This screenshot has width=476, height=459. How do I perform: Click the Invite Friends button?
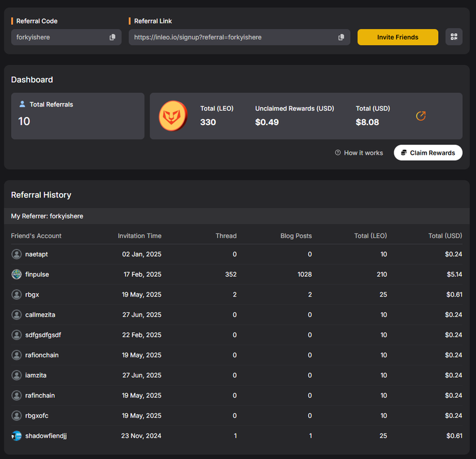tap(398, 37)
